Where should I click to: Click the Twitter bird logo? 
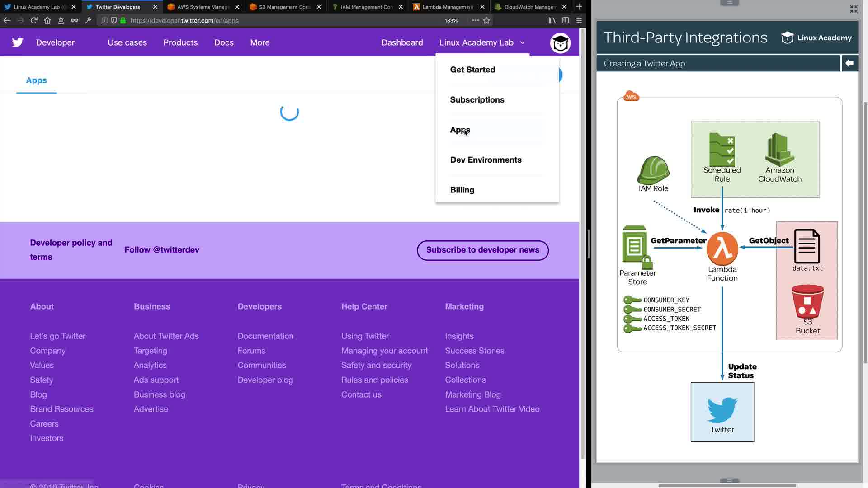(18, 42)
